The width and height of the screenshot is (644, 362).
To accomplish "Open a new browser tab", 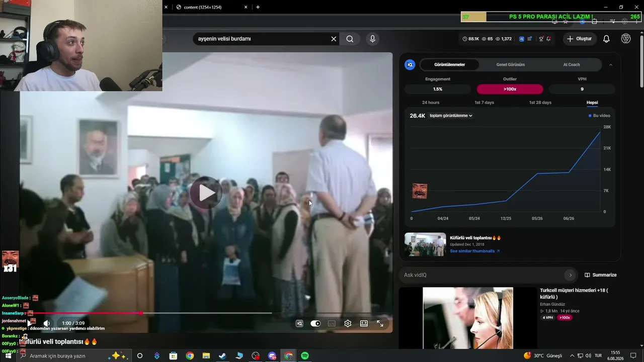I will coord(258,7).
